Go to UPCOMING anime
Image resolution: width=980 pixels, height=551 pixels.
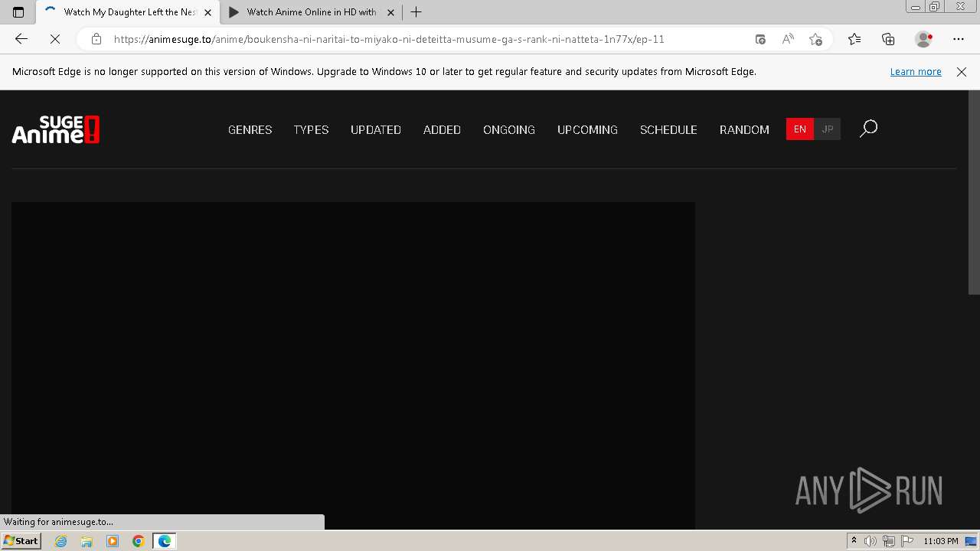tap(587, 129)
